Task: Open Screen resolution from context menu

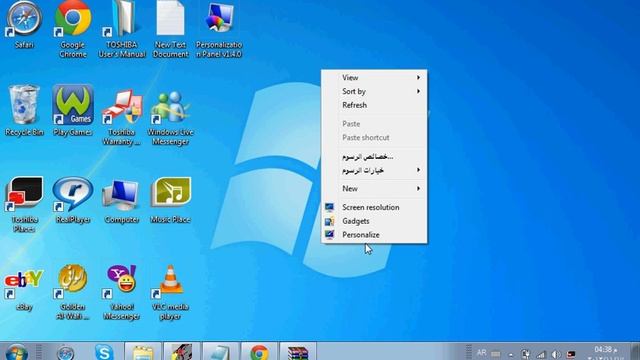Action: point(374,207)
